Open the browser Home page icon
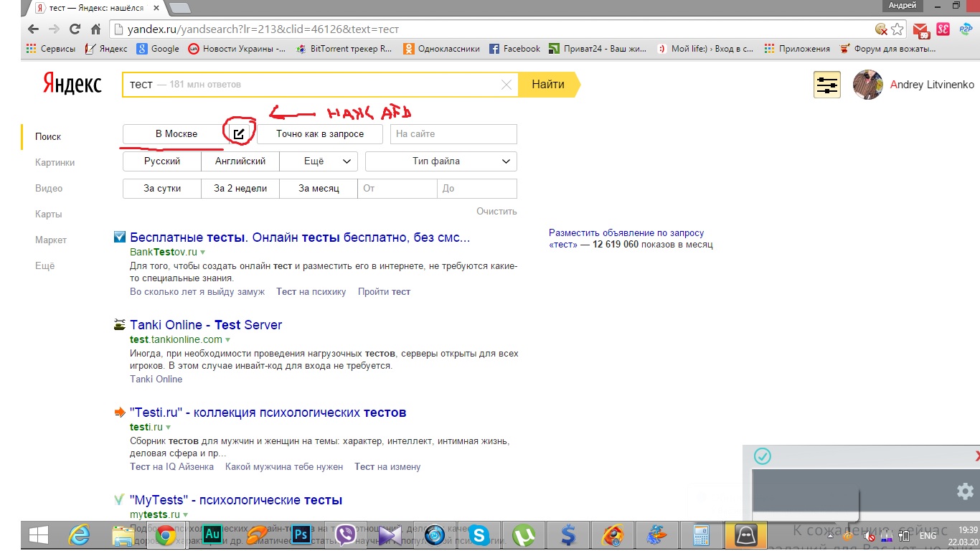The width and height of the screenshot is (980, 551). (95, 29)
